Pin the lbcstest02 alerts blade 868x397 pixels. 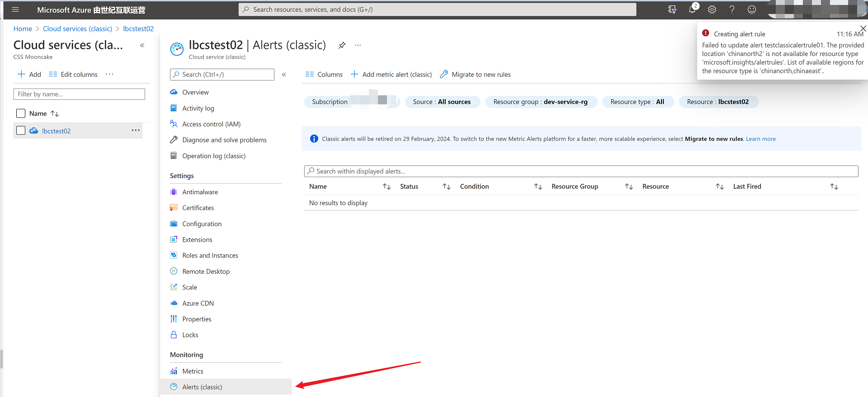[342, 45]
